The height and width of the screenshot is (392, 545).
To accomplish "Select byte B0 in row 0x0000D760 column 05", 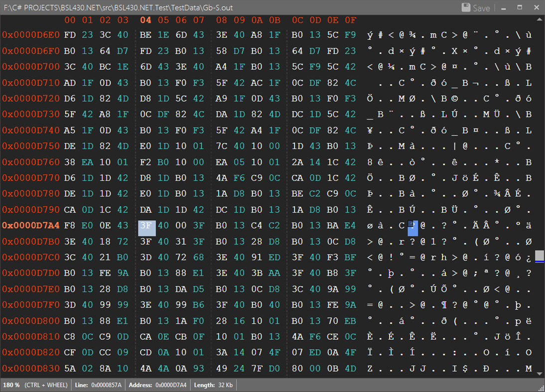I will [x=163, y=162].
